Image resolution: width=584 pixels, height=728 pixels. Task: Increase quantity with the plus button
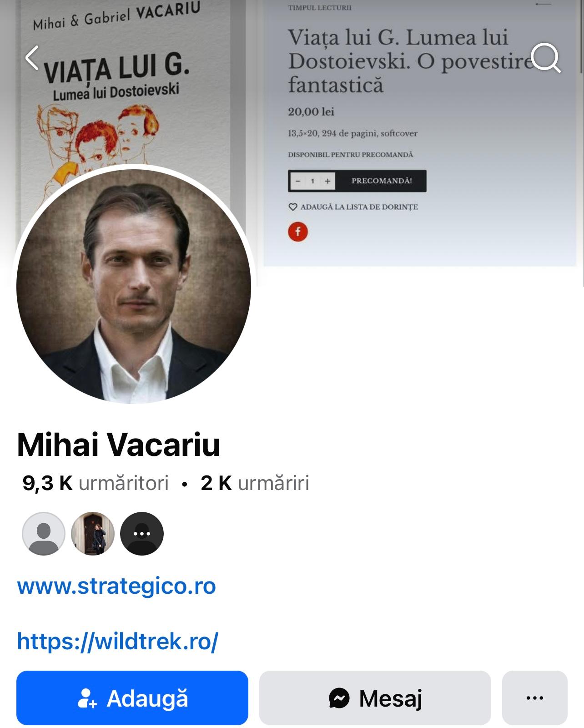[327, 181]
